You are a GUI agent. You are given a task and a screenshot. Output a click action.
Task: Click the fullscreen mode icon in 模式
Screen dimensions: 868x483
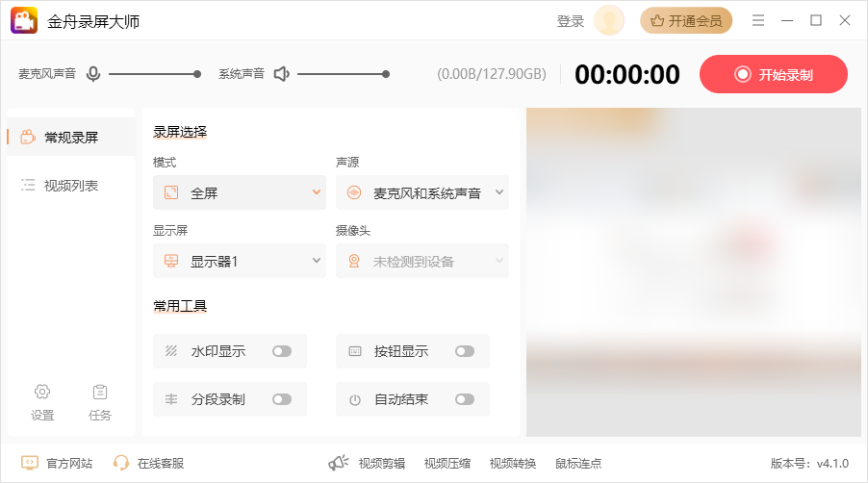pyautogui.click(x=171, y=192)
